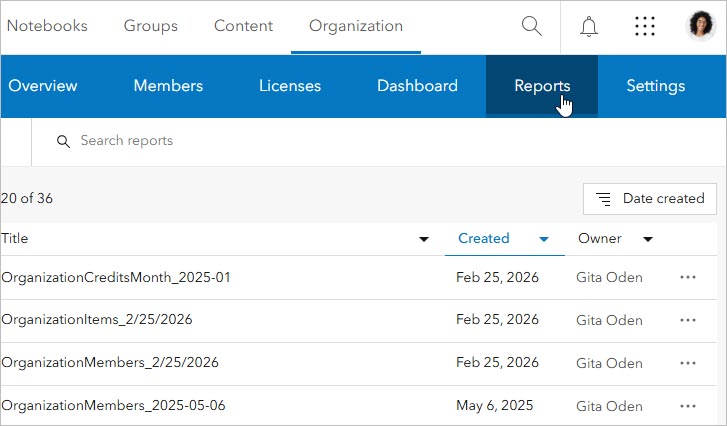Open notifications bell
The image size is (727, 426).
pos(589,26)
